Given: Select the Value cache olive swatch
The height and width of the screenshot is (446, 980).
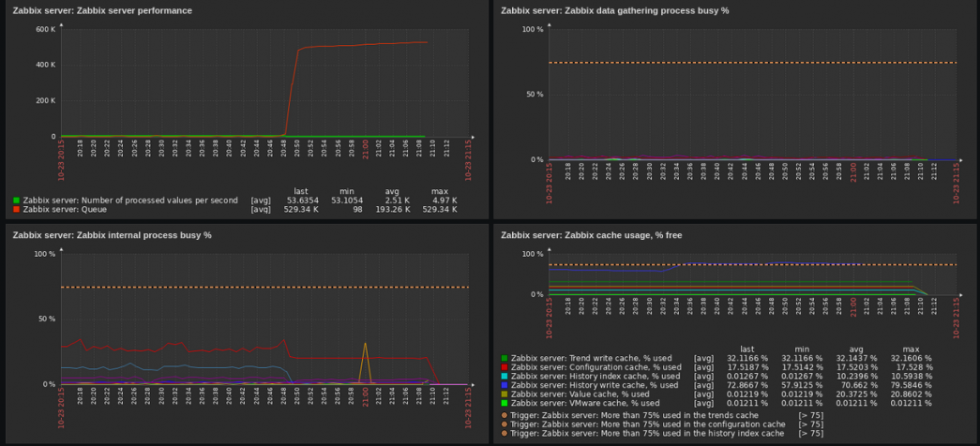Looking at the screenshot, I should (x=505, y=394).
